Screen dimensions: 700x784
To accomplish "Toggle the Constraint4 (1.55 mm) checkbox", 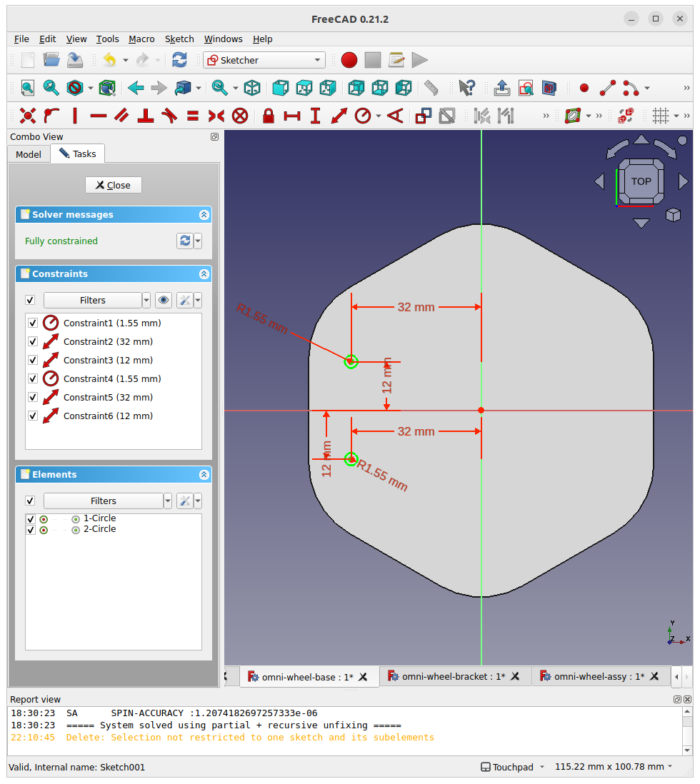I will (33, 378).
